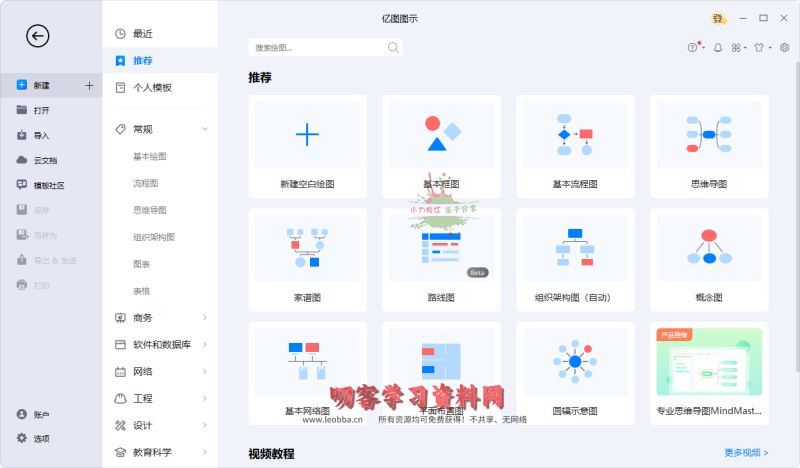Open the 概念图 template

(709, 260)
